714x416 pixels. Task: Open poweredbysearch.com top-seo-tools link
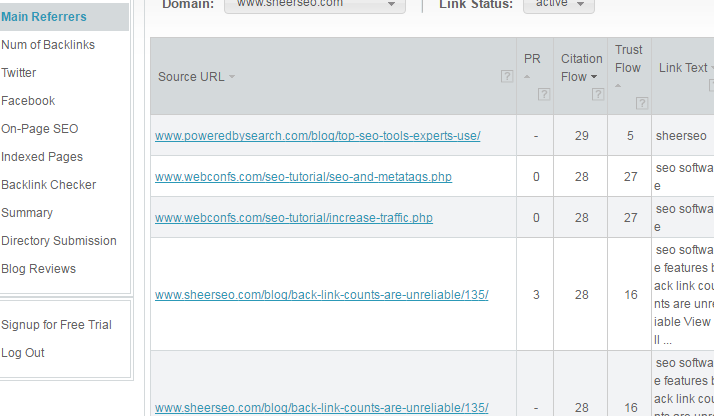pyautogui.click(x=317, y=136)
